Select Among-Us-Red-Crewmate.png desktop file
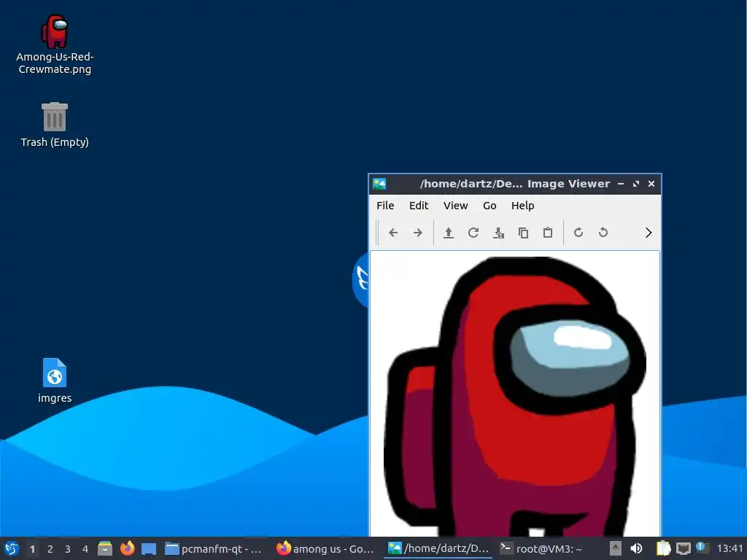 55,44
